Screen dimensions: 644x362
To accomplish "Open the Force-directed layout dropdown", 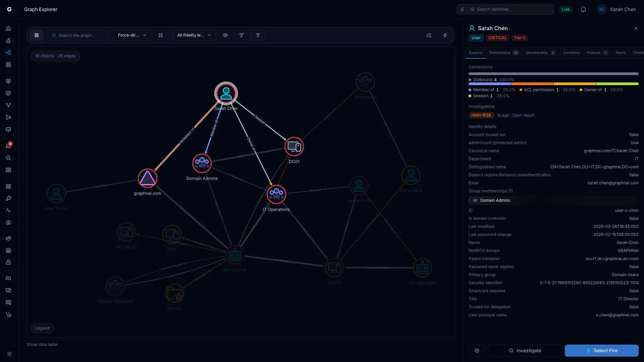I will click(132, 35).
